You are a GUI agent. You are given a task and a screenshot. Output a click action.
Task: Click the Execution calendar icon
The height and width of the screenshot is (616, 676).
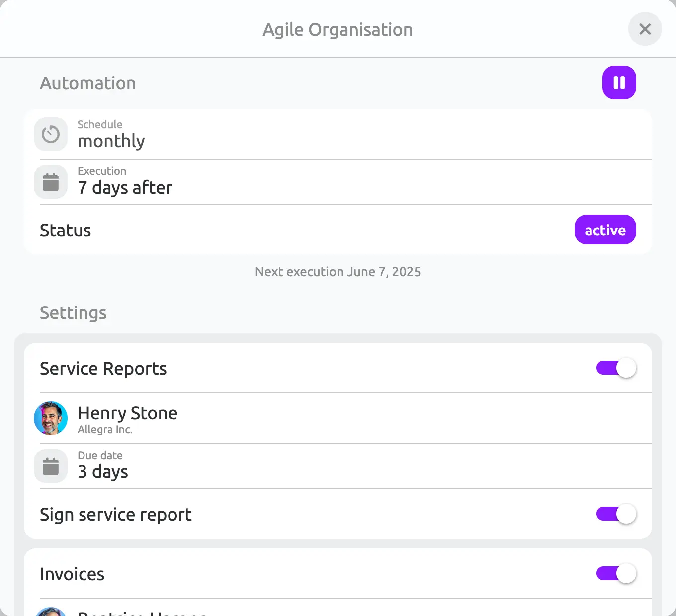coord(51,182)
